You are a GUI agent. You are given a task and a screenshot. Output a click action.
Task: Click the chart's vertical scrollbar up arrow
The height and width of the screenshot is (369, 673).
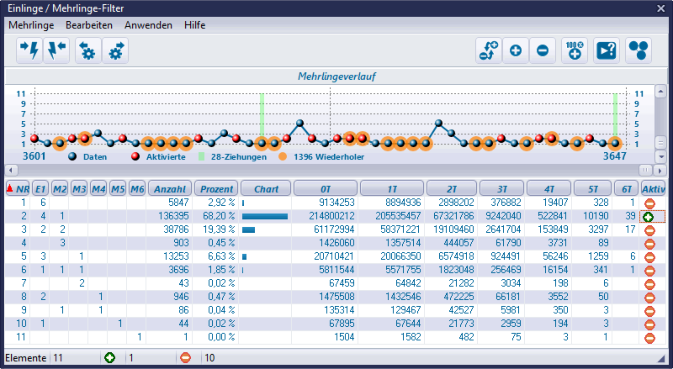click(661, 91)
